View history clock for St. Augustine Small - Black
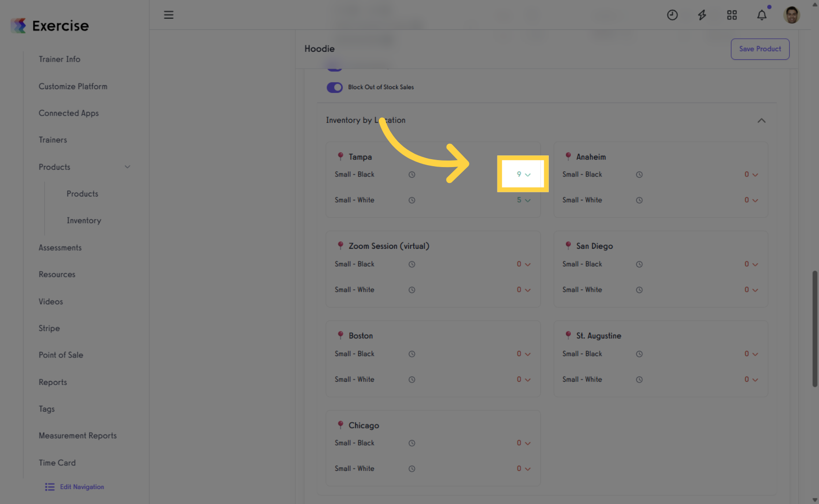The width and height of the screenshot is (819, 504). pyautogui.click(x=639, y=354)
